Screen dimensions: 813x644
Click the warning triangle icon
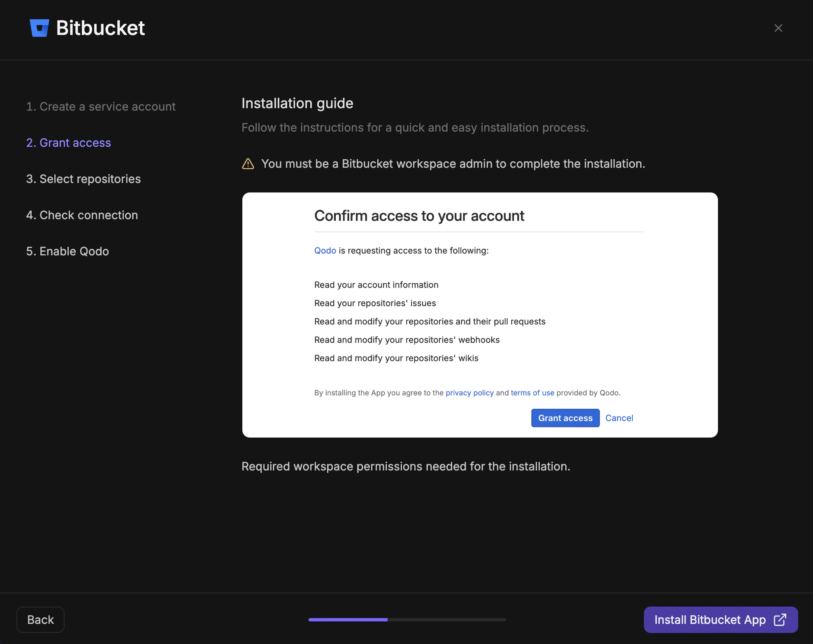(x=249, y=164)
